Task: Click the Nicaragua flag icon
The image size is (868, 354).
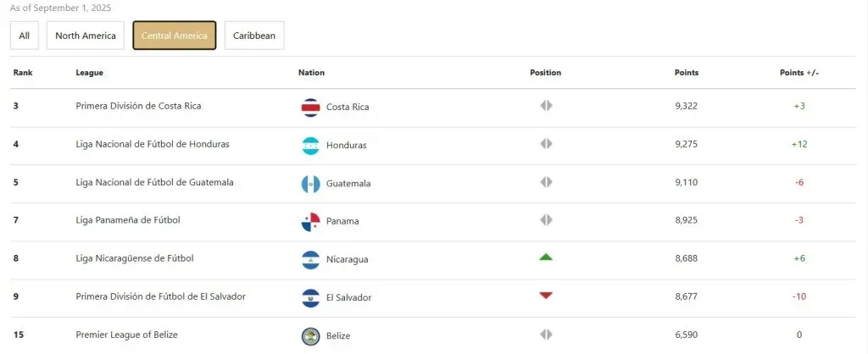Action: click(310, 259)
